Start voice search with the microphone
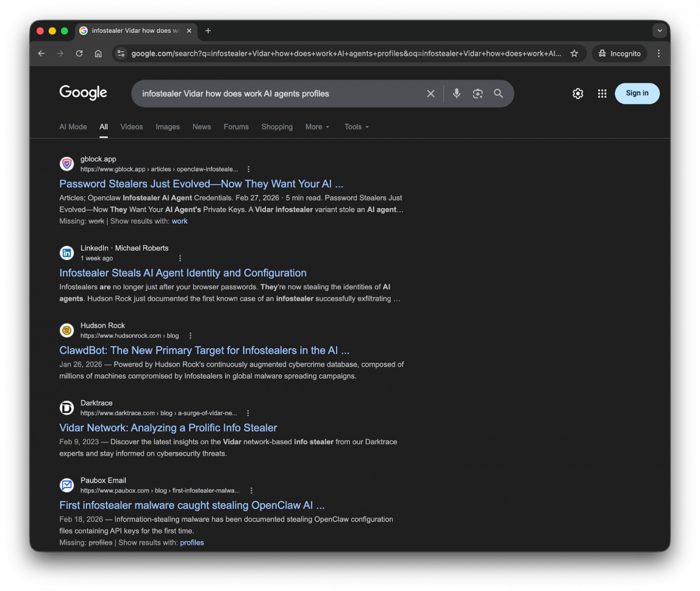The width and height of the screenshot is (700, 591). [456, 93]
